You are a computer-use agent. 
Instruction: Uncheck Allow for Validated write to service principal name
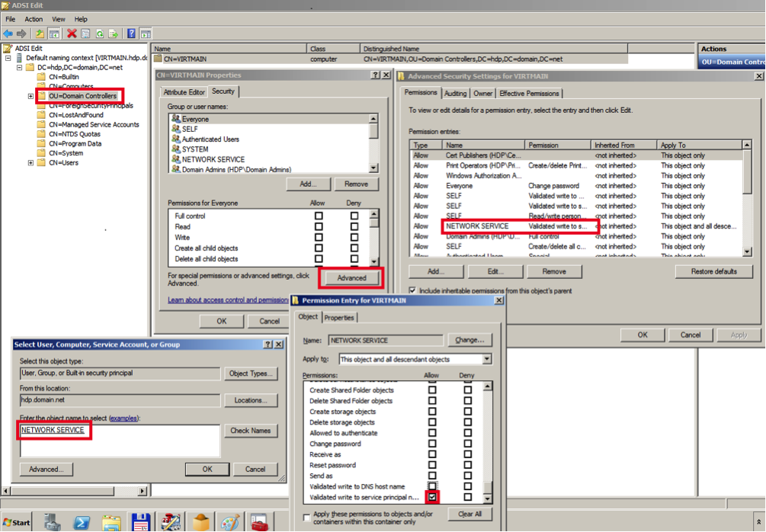click(433, 497)
